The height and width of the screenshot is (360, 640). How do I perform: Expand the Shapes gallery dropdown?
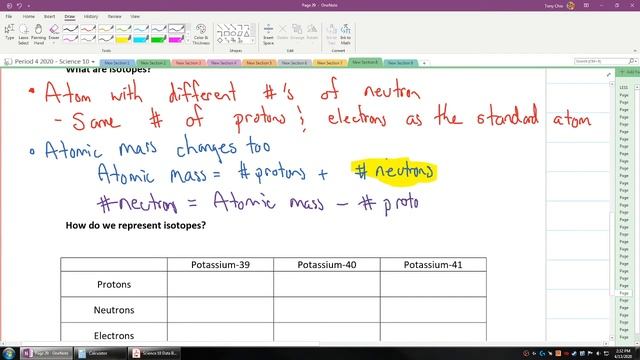coord(253,40)
